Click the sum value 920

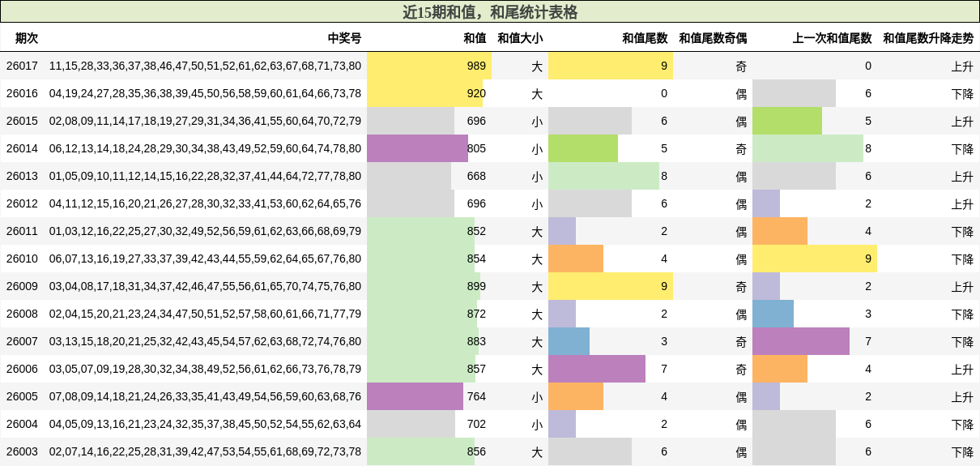476,93
